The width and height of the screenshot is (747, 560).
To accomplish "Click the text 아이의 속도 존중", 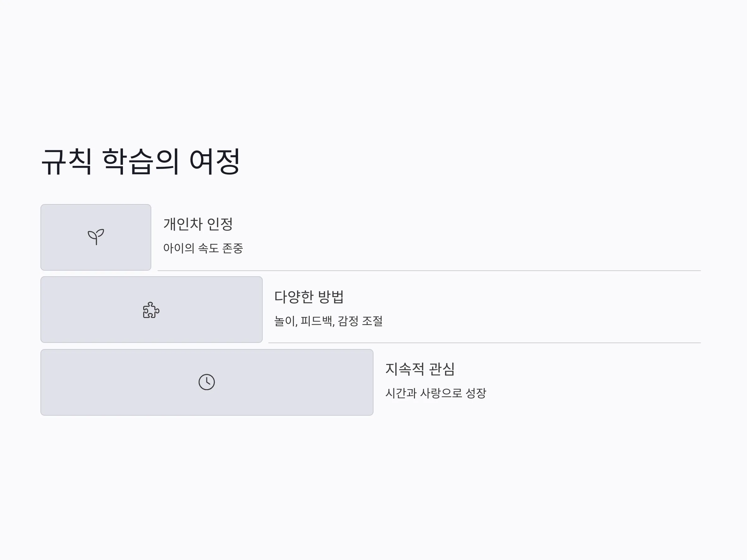I will point(203,248).
